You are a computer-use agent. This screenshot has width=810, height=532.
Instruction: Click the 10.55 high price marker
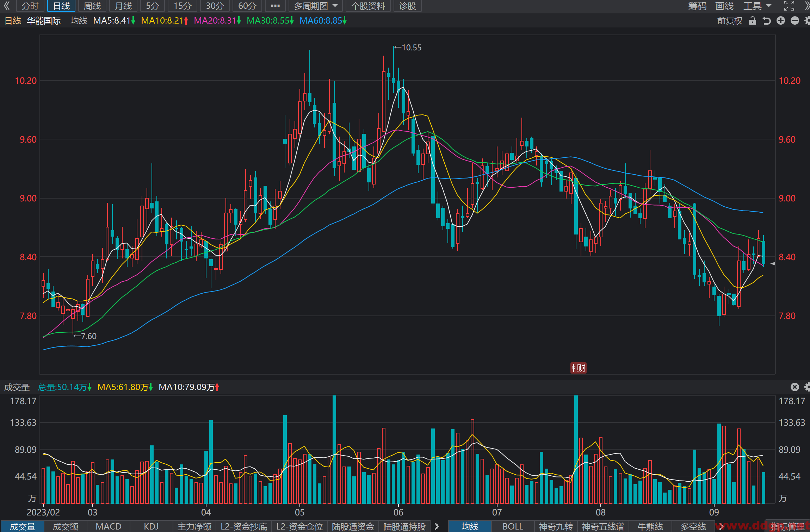coord(408,47)
